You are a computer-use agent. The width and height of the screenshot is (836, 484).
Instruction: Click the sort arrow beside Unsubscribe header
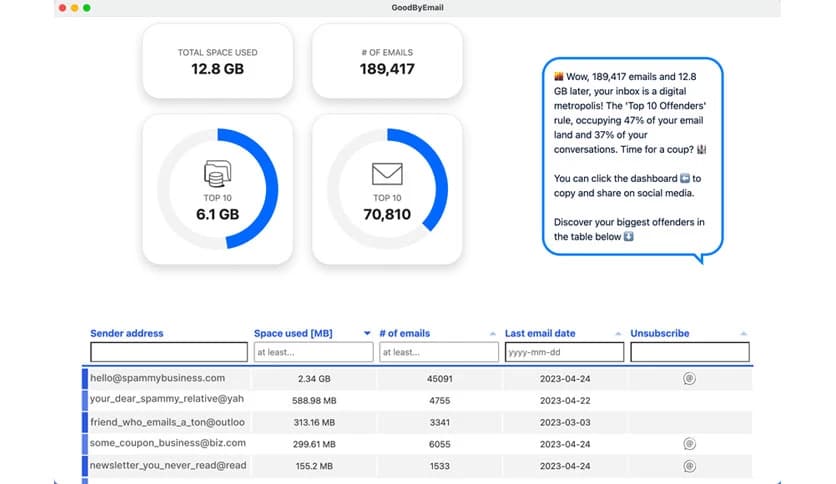pyautogui.click(x=743, y=334)
